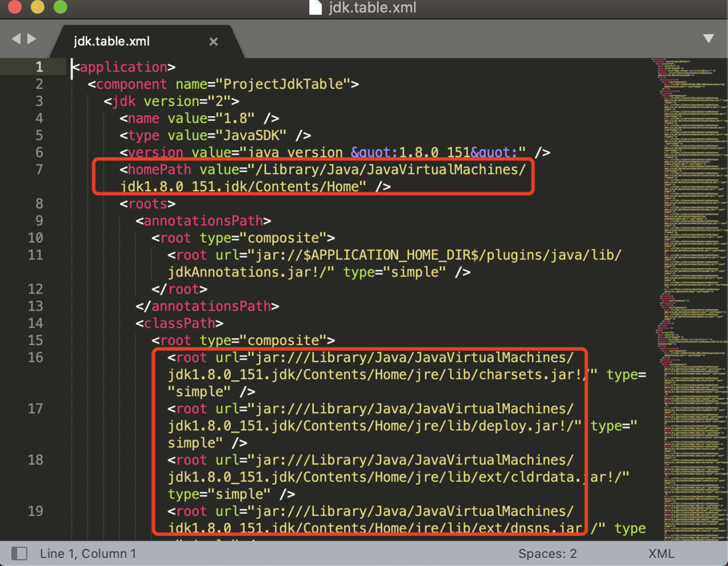
Task: Select the jdk.table.xml tab
Action: tap(112, 41)
